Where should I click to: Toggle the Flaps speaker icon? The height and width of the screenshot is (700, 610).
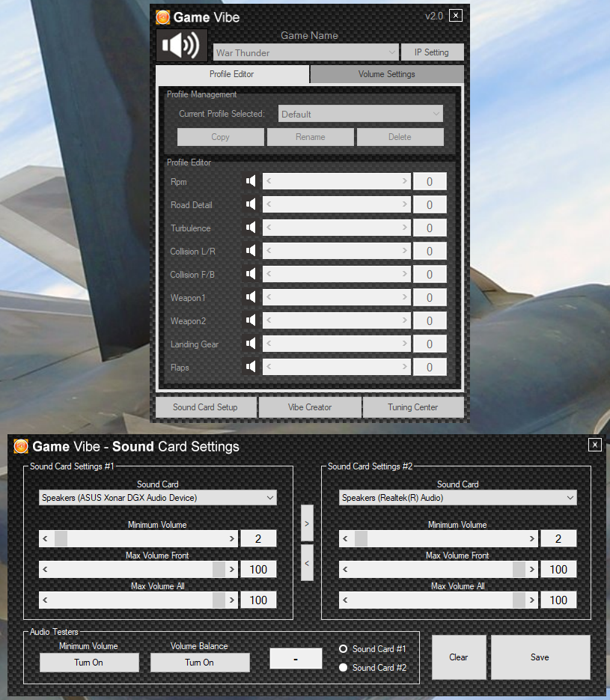251,367
